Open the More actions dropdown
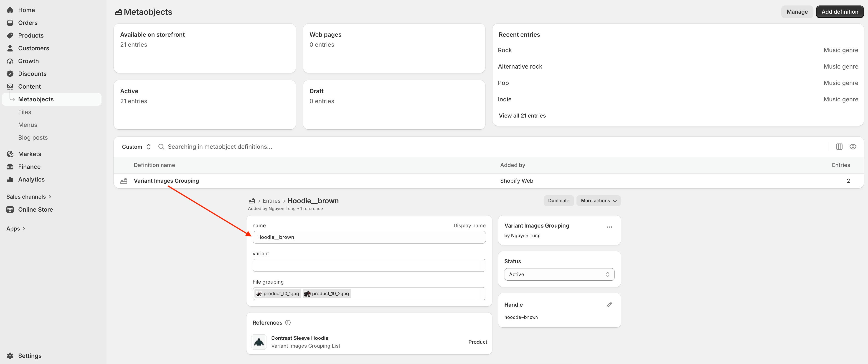Screen dimensions: 868x364 tap(599, 201)
